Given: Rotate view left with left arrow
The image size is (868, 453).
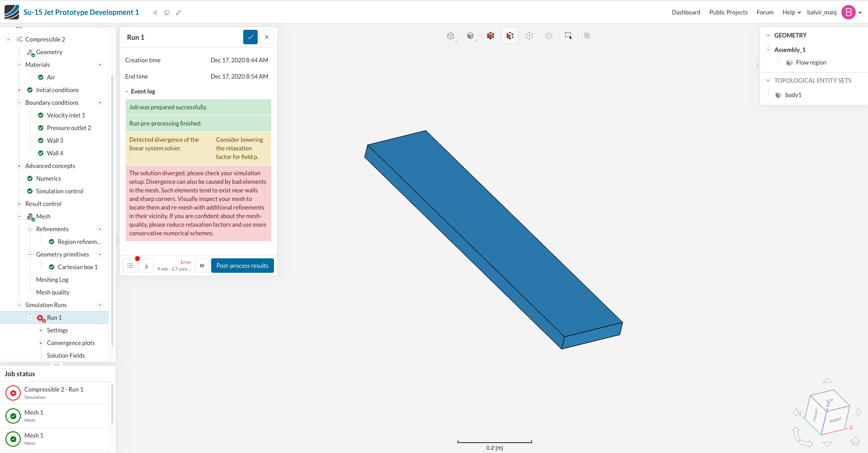Looking at the screenshot, I should tap(795, 412).
